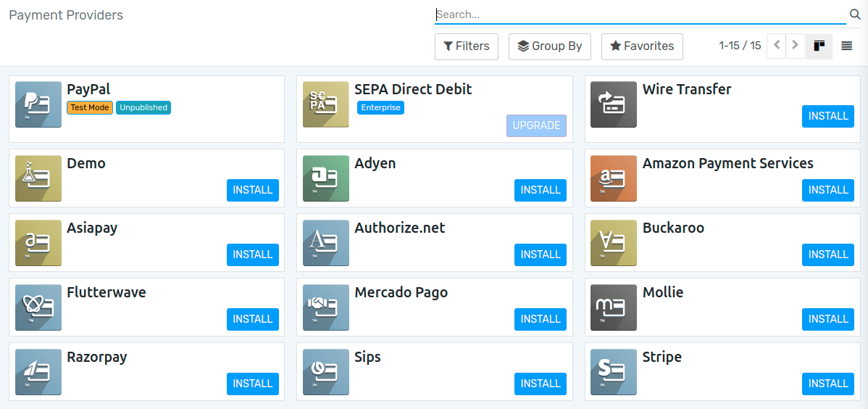Click the search magnifier icon

[855, 15]
